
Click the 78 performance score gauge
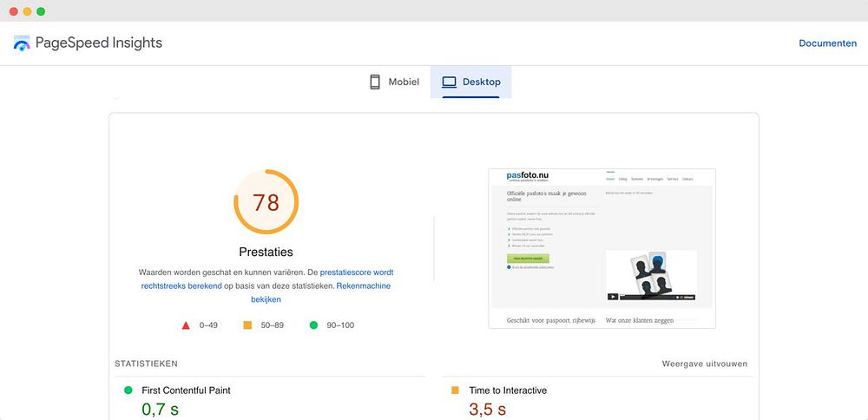266,202
